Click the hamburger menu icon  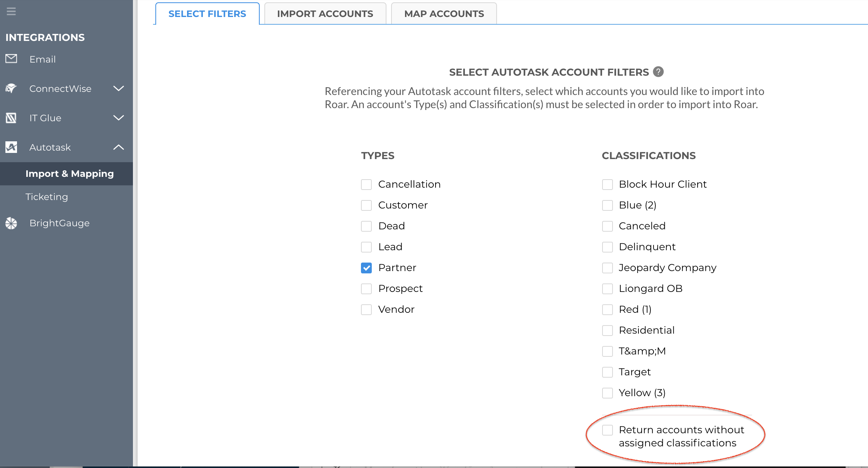pyautogui.click(x=11, y=11)
